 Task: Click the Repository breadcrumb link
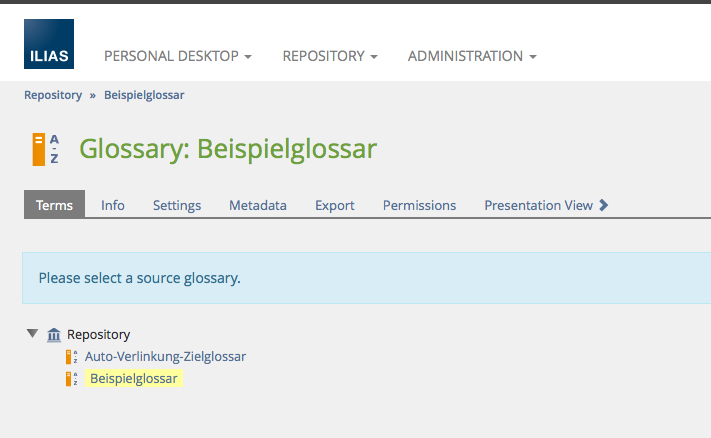point(53,95)
